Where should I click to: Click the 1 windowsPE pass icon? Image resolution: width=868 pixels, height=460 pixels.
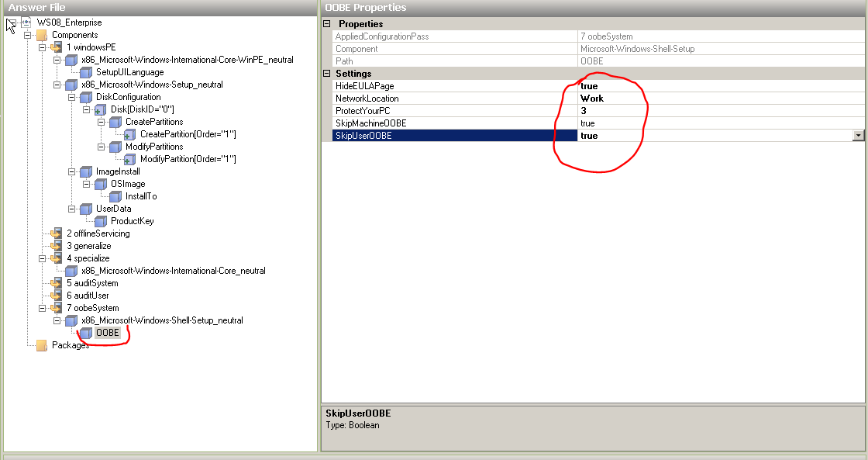coord(56,47)
